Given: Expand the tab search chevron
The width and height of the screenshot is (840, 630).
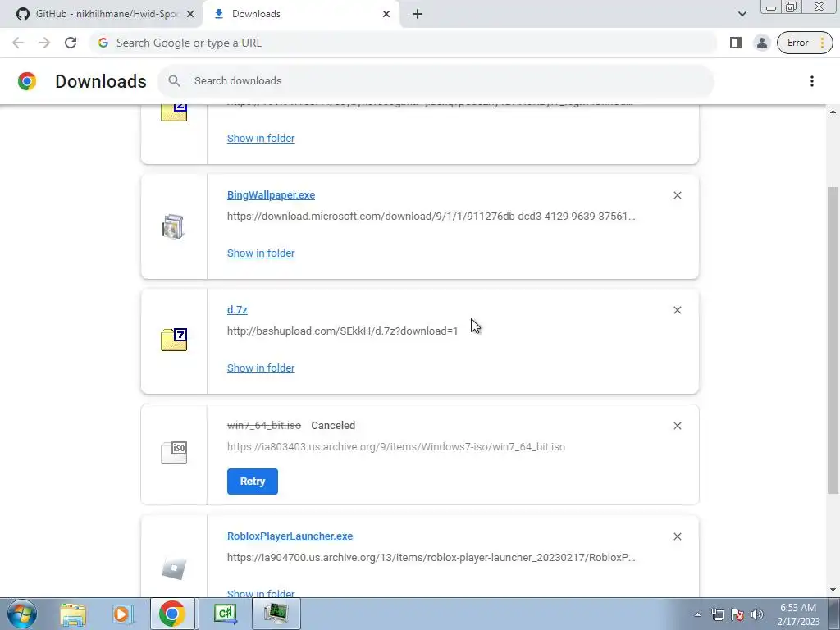Looking at the screenshot, I should click(742, 14).
